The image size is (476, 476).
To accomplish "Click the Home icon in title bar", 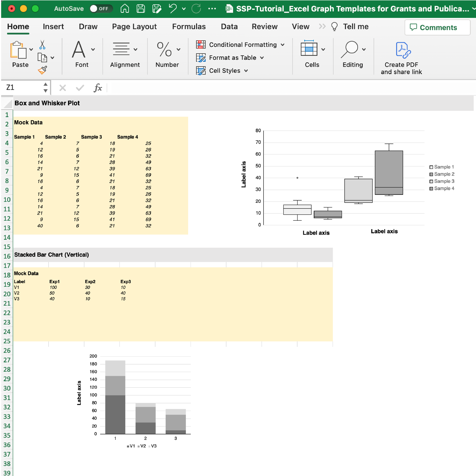I will tap(125, 9).
